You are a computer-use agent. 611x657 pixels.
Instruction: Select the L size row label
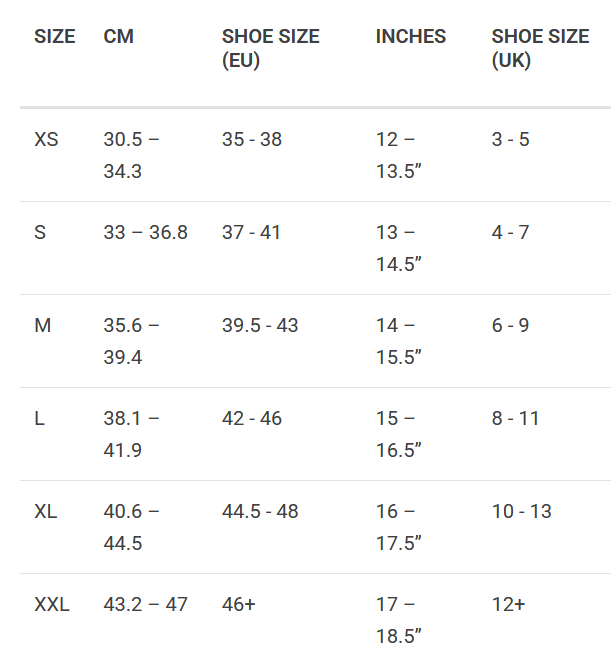click(x=39, y=419)
